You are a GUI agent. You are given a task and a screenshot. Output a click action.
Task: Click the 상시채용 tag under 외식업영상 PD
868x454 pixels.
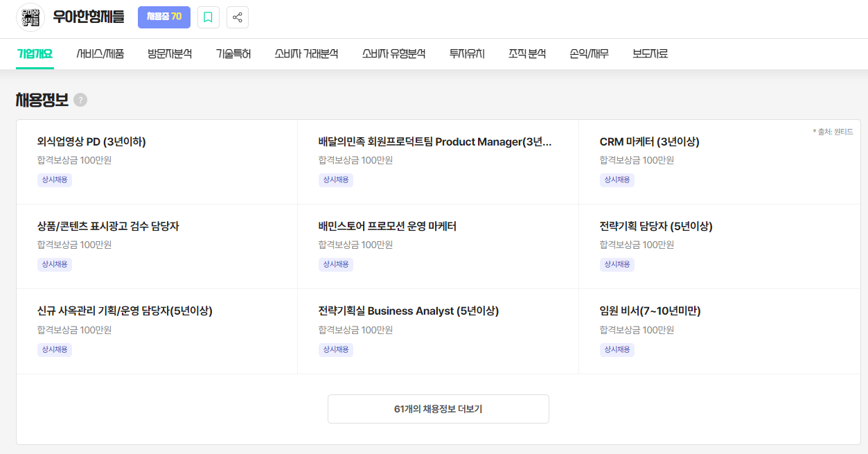click(x=55, y=180)
